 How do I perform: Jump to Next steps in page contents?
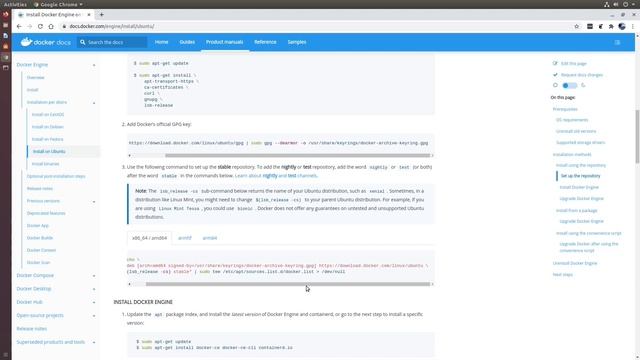pos(562,275)
